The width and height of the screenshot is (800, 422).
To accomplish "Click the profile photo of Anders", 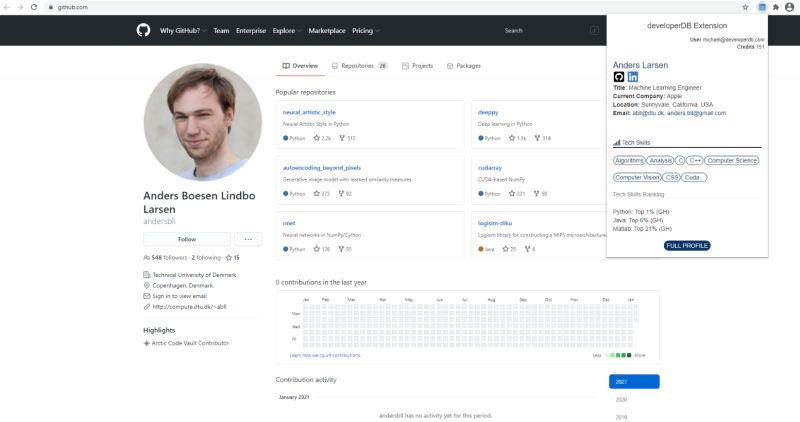I will [x=203, y=122].
